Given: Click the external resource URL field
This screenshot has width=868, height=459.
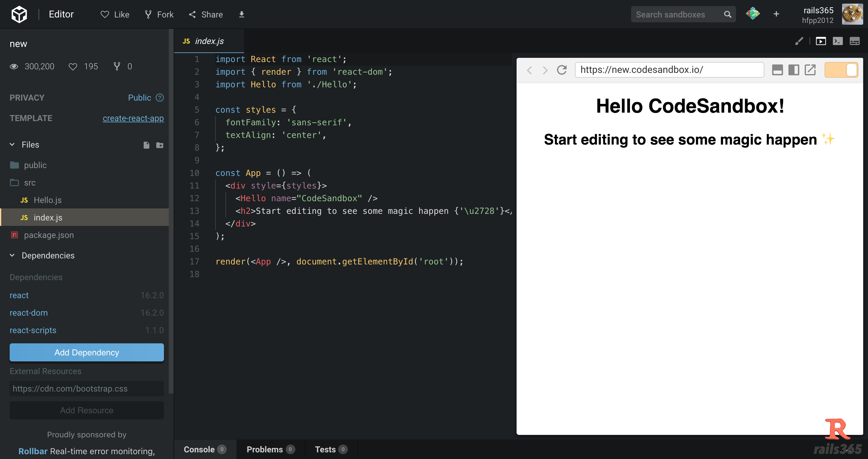Looking at the screenshot, I should pyautogui.click(x=86, y=389).
